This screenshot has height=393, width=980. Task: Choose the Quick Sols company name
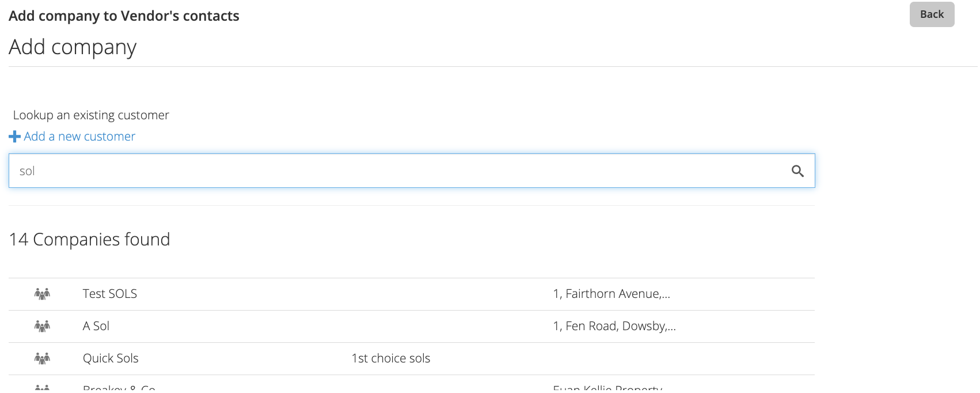click(x=111, y=358)
